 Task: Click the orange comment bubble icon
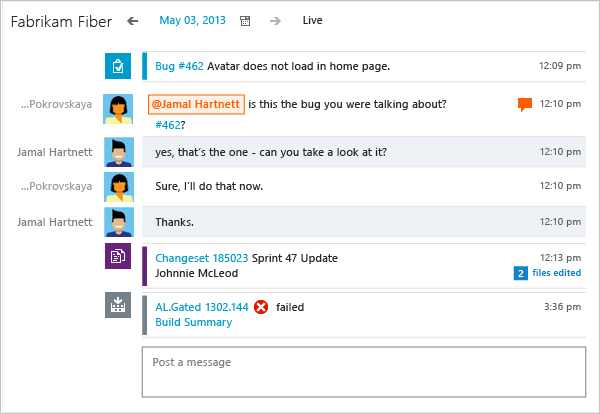click(524, 104)
